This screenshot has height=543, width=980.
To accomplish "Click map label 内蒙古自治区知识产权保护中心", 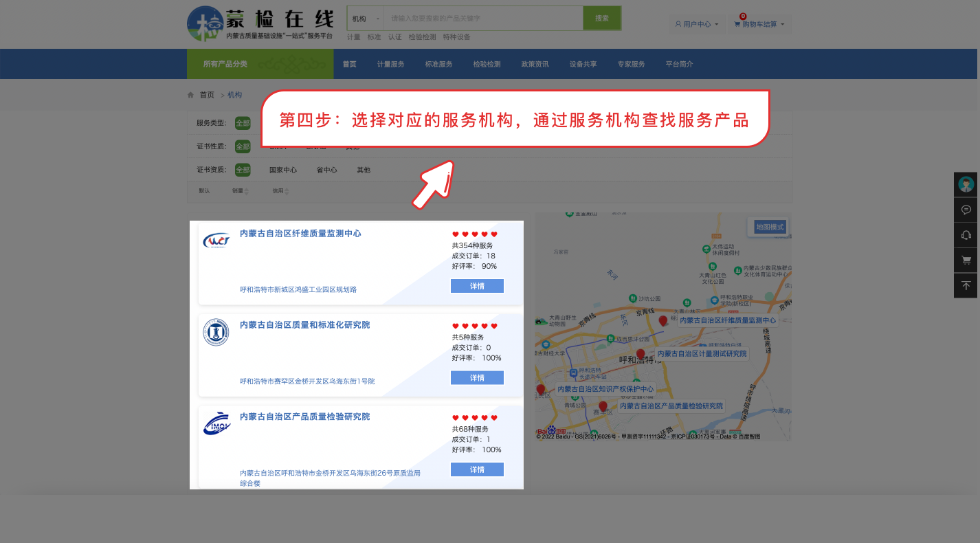I will (605, 389).
